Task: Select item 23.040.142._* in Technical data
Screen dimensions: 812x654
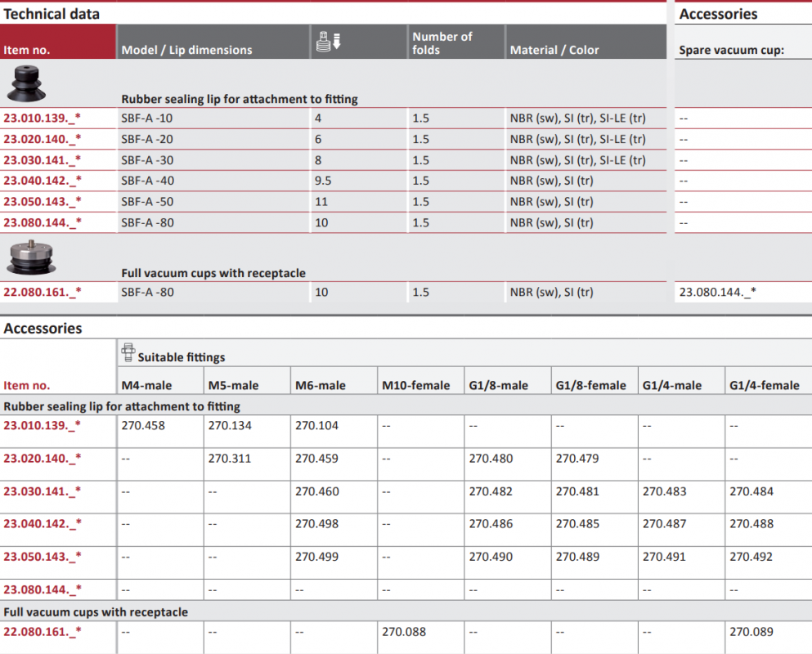Action: coord(42,181)
